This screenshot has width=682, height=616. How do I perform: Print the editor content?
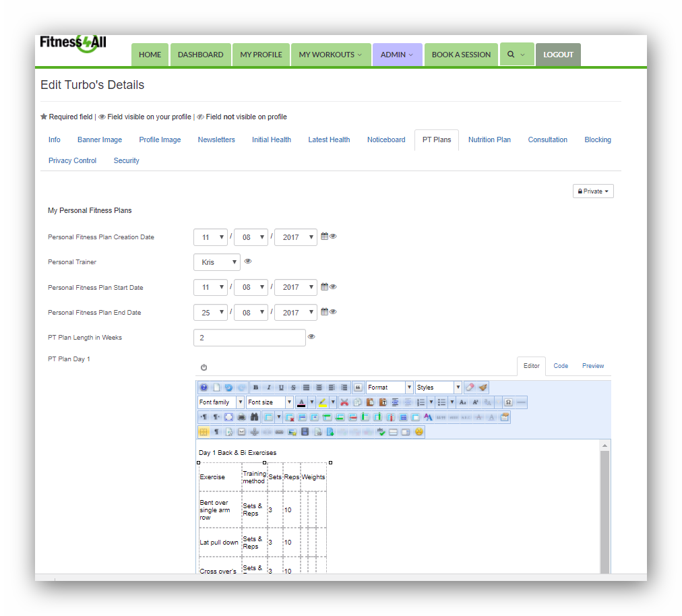point(241,417)
